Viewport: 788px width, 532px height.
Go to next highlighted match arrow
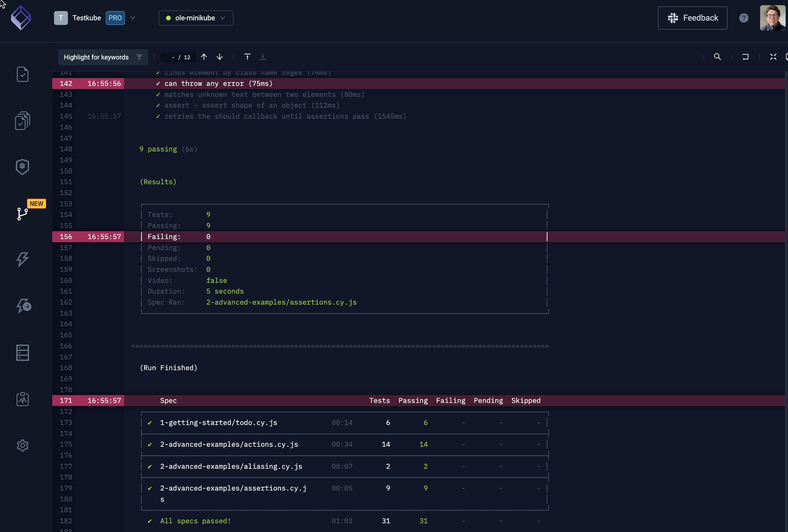(220, 57)
